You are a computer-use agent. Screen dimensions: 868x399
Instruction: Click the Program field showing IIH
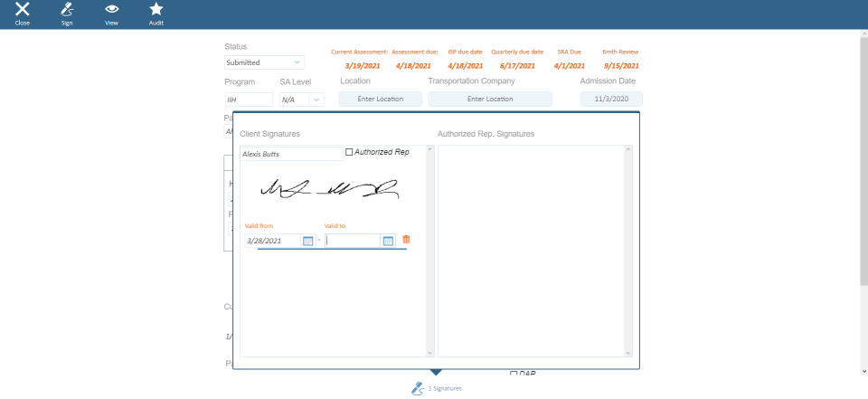[x=248, y=100]
